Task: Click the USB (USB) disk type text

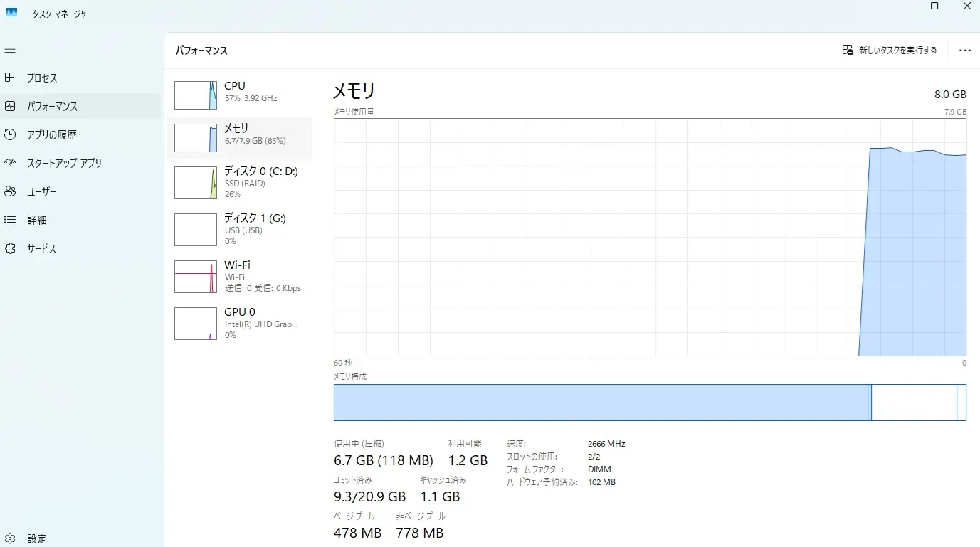Action: pos(243,230)
